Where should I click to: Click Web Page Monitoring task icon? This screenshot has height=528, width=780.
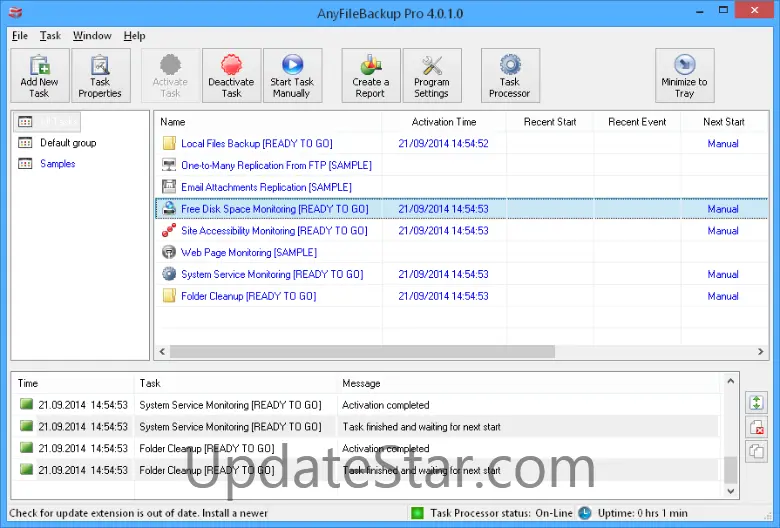pos(169,252)
